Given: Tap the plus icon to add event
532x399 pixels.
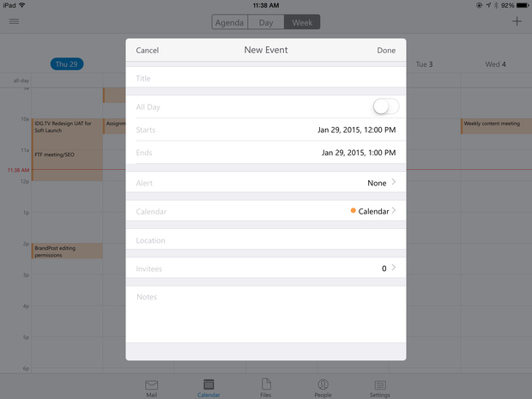Looking at the screenshot, I should (517, 21).
